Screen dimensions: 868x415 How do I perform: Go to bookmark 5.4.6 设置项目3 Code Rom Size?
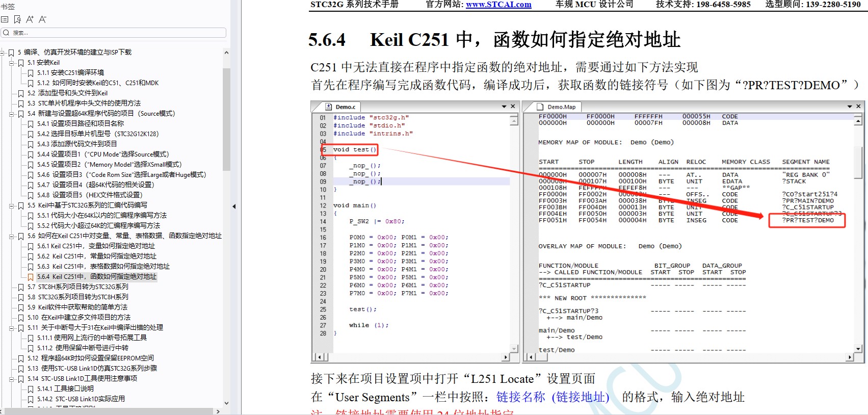pyautogui.click(x=121, y=175)
